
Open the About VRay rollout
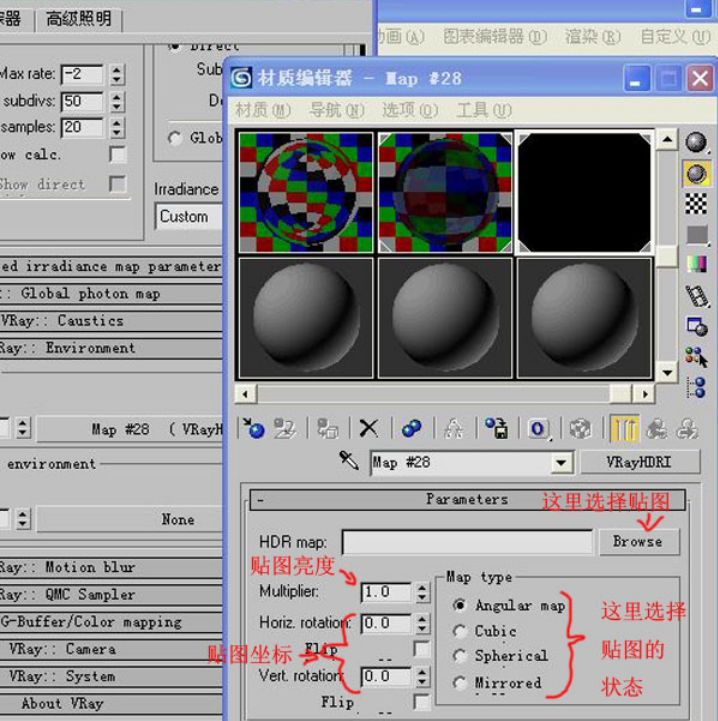111,704
